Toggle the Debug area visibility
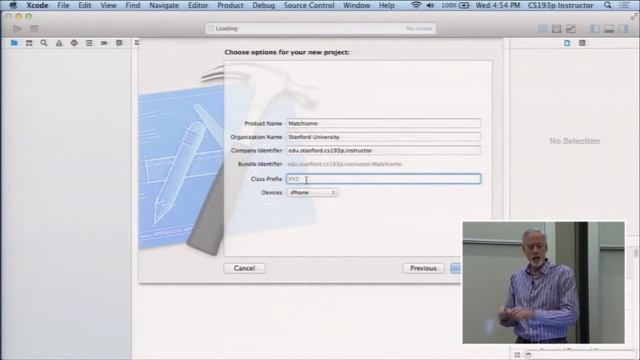This screenshot has height=360, width=640. click(x=609, y=29)
